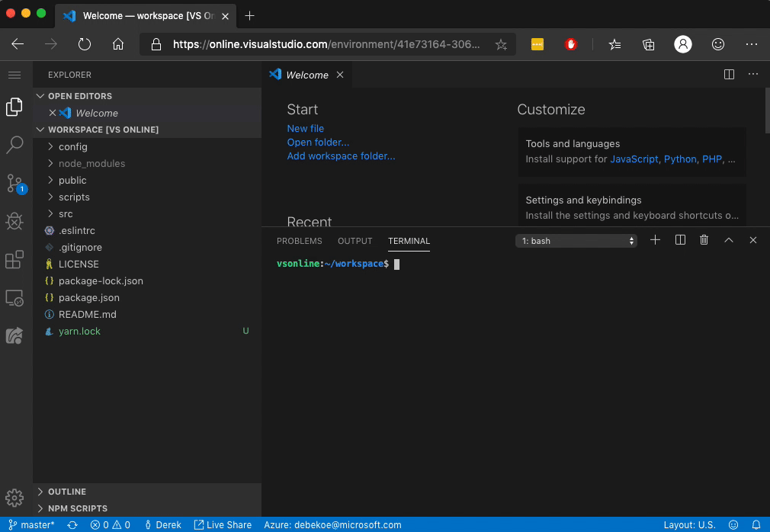The height and width of the screenshot is (532, 770).
Task: Click the Add workspace folder... link
Action: 341,155
